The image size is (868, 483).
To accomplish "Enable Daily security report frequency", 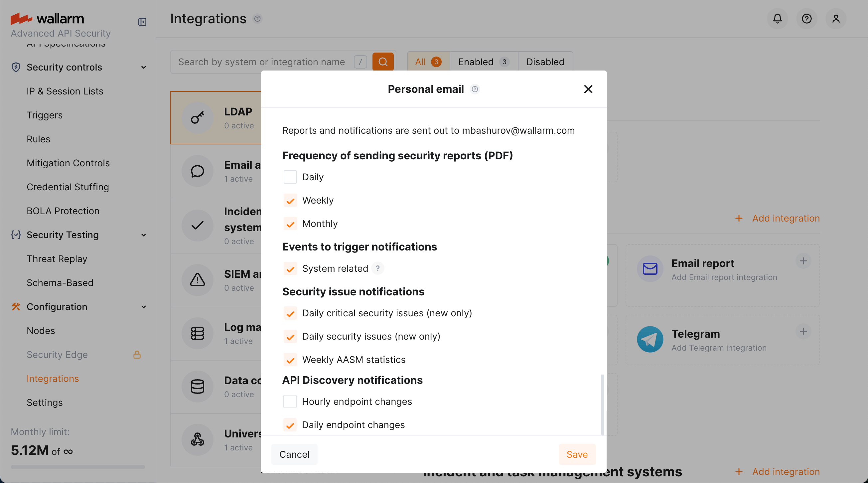I will point(290,177).
